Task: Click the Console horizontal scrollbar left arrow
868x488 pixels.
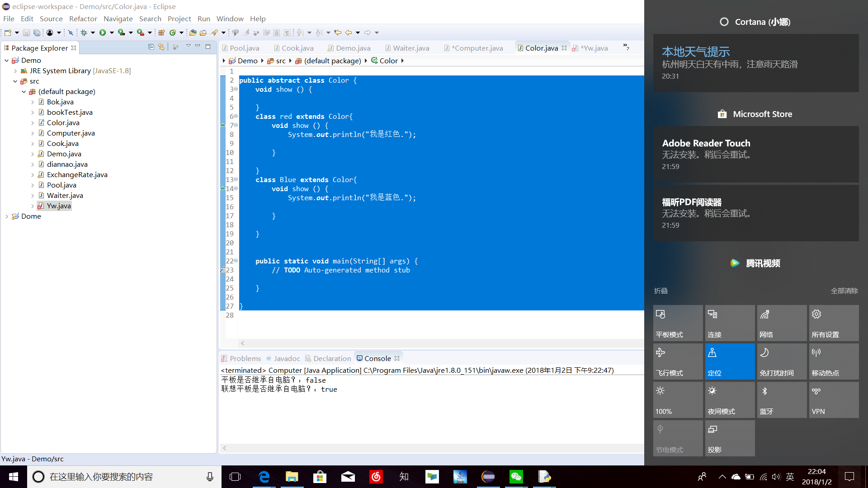Action: (225, 448)
